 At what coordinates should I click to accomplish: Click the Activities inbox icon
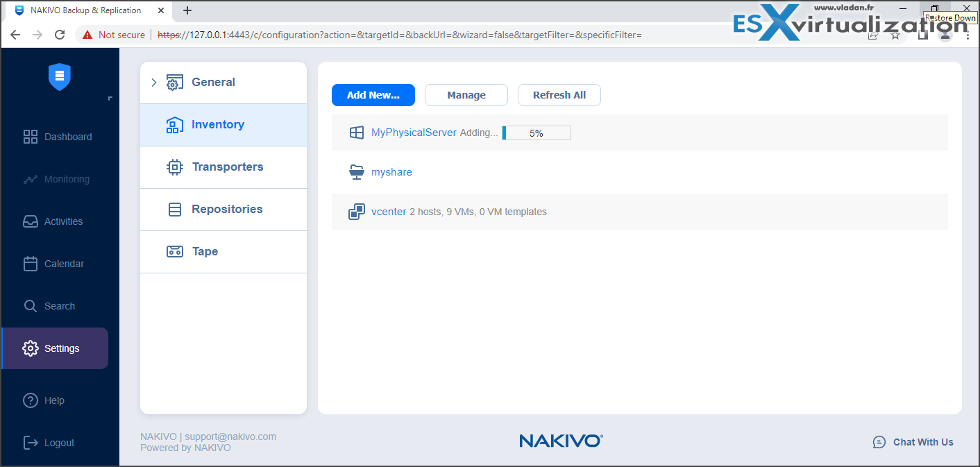pyautogui.click(x=31, y=221)
